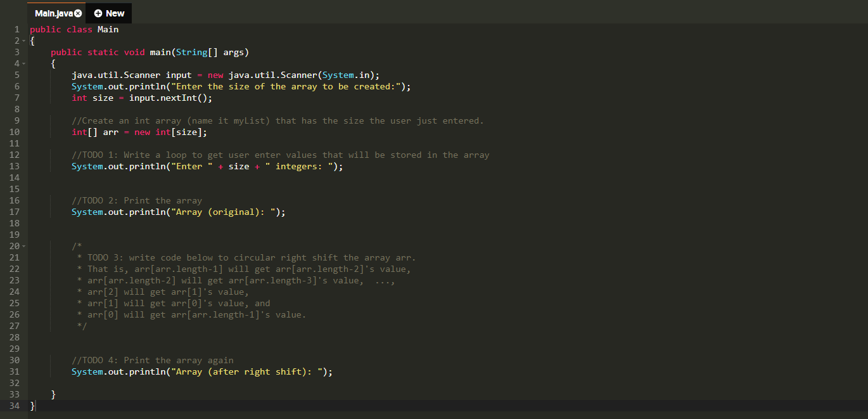Viewport: 868px width, 419px height.
Task: Click line number 1 in gutter
Action: click(x=16, y=29)
